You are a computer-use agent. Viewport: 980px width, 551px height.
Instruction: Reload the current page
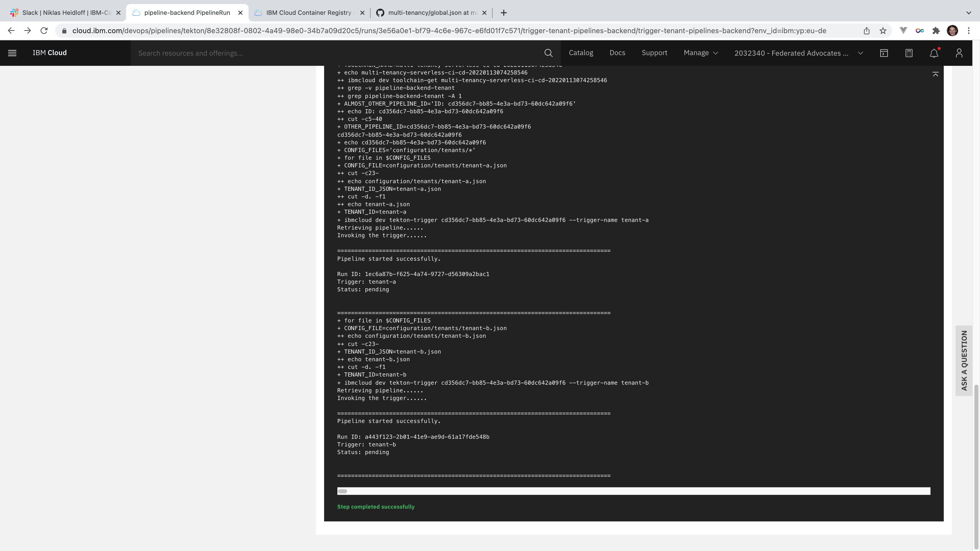(x=44, y=31)
